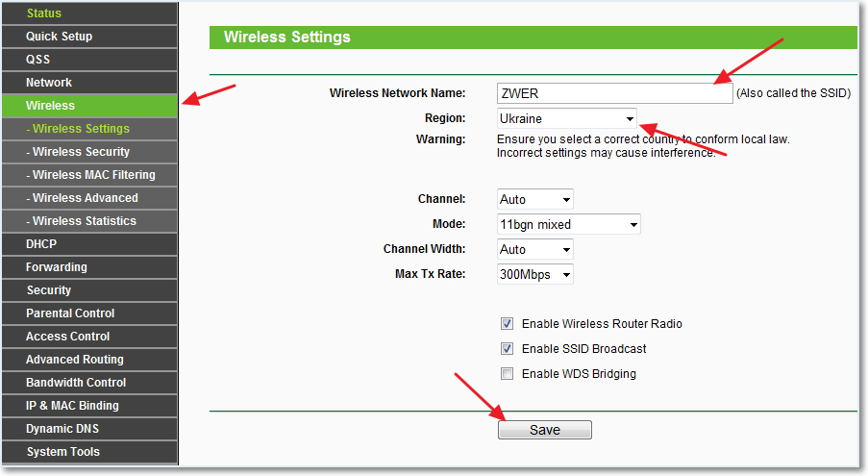The width and height of the screenshot is (868, 476).
Task: Click 'Enable WDS Bridging' label text
Action: coord(579,374)
